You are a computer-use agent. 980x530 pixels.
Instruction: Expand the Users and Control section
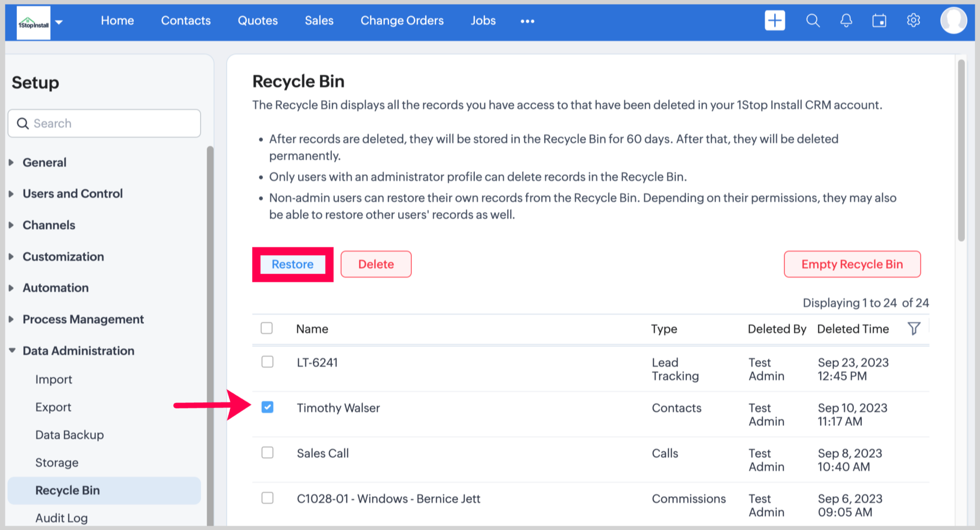[x=72, y=194]
